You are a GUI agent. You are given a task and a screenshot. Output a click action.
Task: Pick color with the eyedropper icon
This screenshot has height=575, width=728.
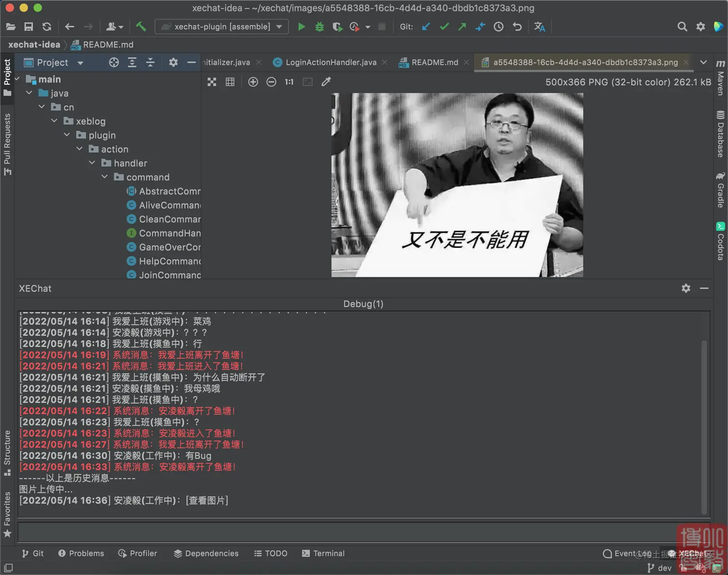point(326,82)
